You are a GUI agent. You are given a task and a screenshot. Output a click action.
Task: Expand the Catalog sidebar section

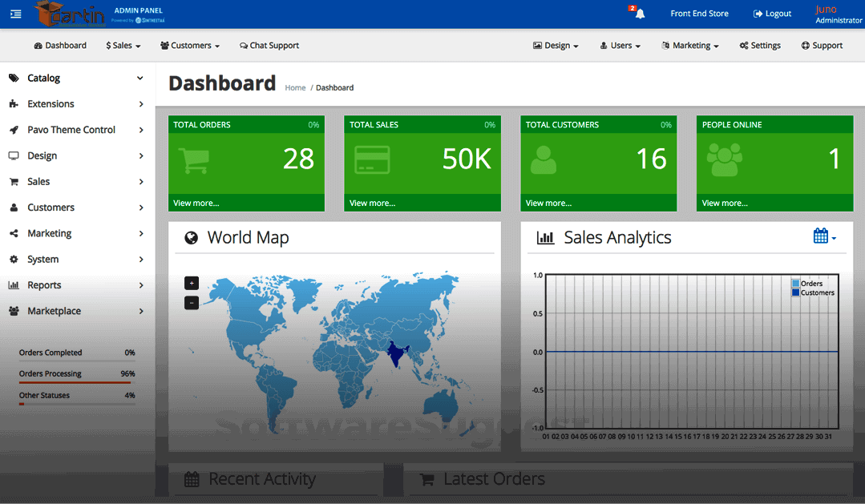tap(44, 79)
